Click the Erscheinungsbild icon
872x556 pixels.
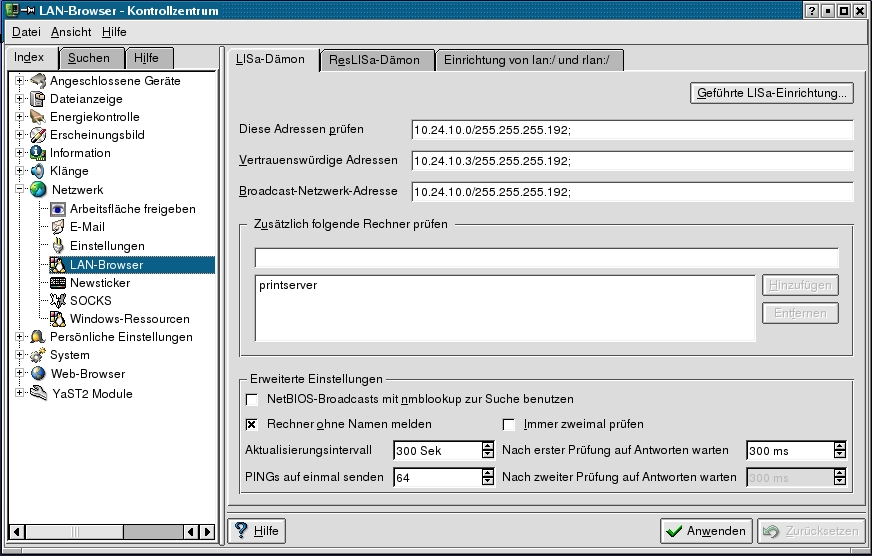38,135
